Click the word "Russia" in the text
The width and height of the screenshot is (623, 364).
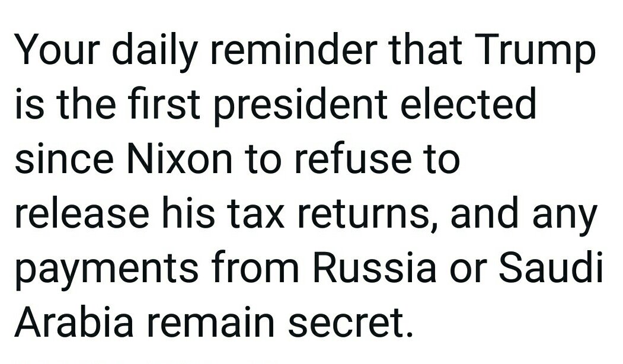374,267
